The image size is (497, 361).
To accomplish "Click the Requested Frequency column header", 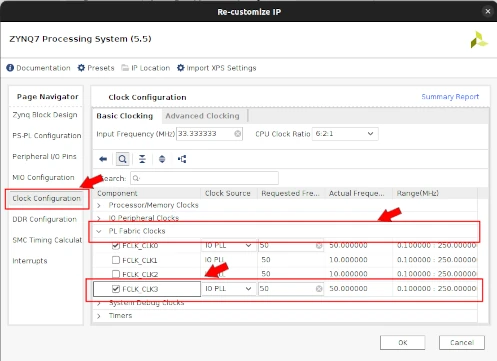I will (291, 193).
